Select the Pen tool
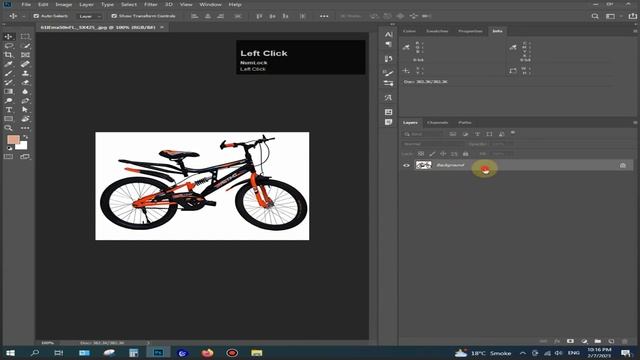 pyautogui.click(x=25, y=100)
